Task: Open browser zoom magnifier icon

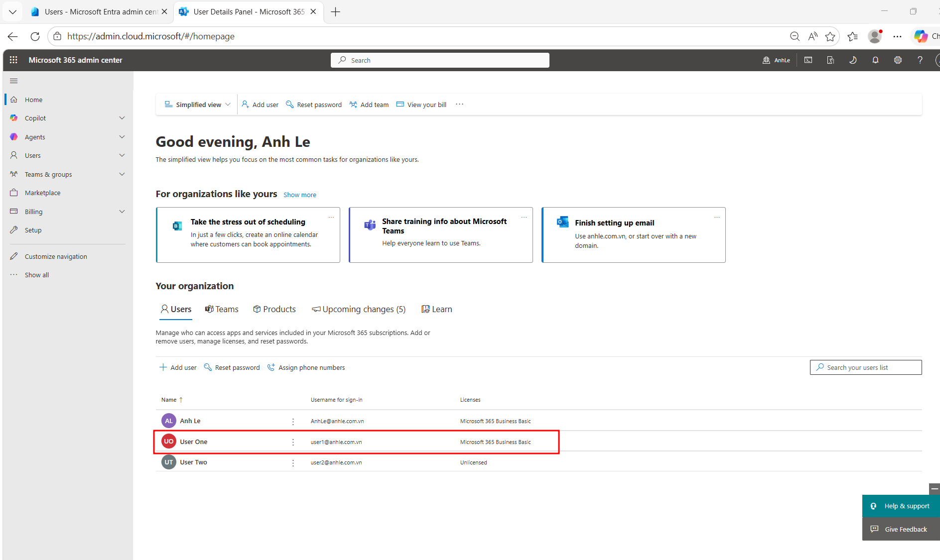Action: [795, 36]
